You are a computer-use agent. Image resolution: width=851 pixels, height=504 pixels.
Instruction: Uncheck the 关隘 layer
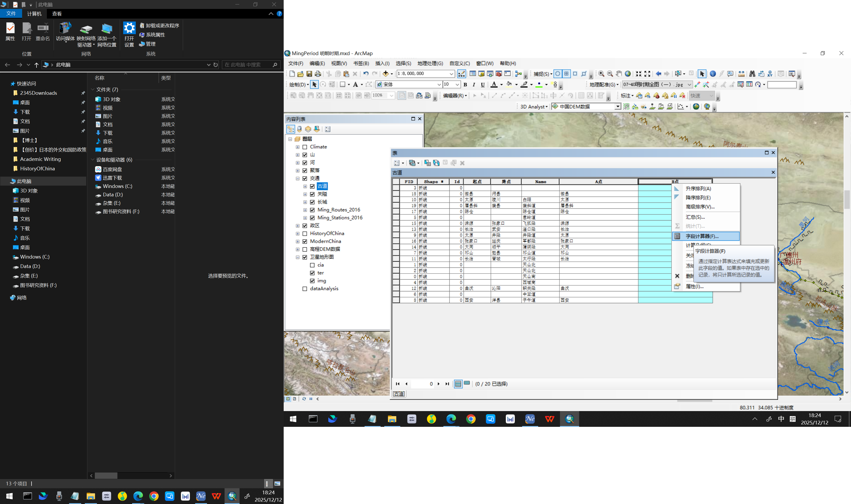coord(312,194)
